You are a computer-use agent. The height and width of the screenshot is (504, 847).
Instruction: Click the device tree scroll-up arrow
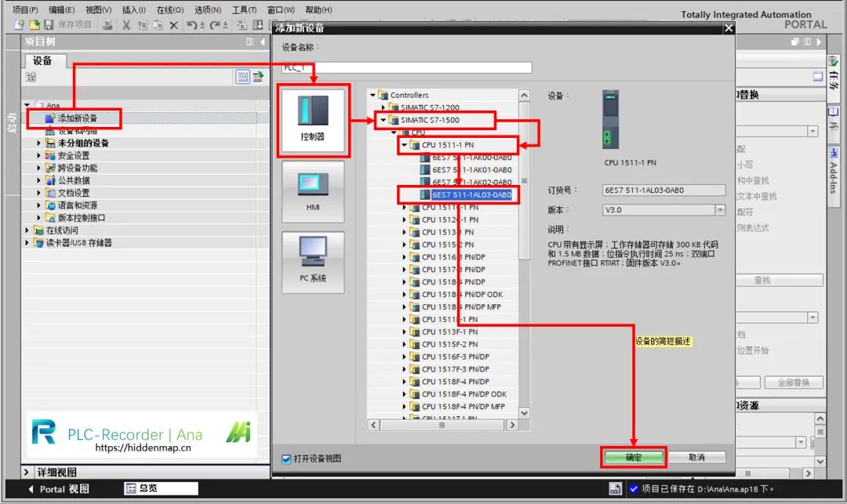click(x=524, y=95)
